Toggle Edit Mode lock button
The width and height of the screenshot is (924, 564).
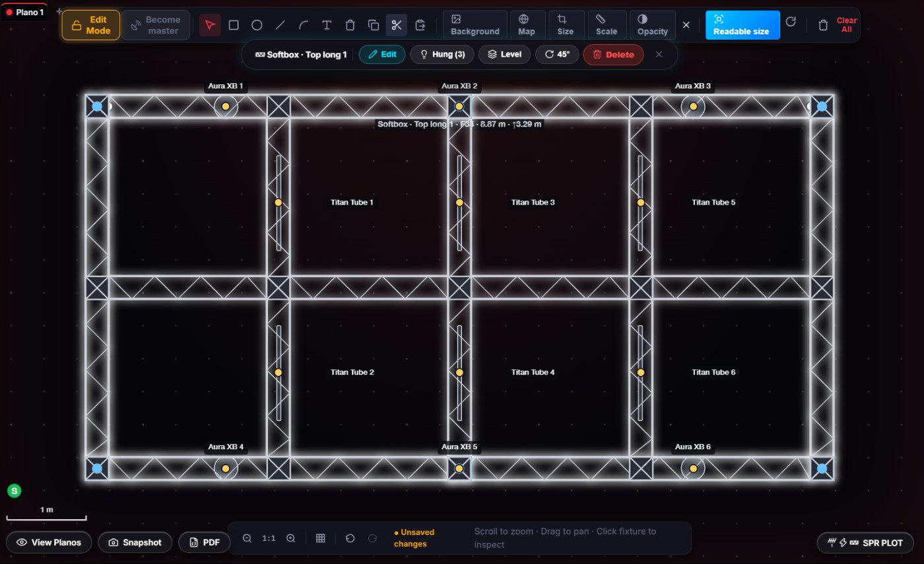click(91, 25)
